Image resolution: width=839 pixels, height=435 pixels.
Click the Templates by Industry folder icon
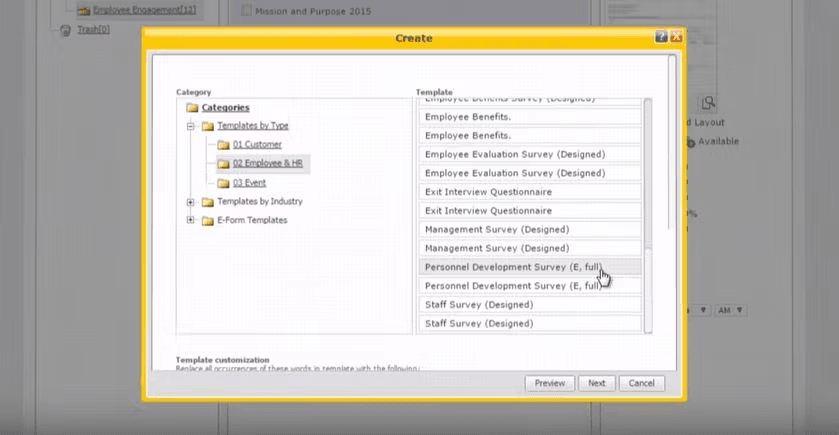208,202
